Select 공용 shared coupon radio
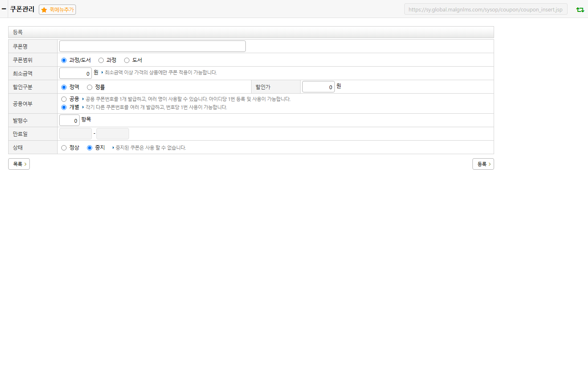Image resolution: width=588 pixels, height=368 pixels. point(64,99)
